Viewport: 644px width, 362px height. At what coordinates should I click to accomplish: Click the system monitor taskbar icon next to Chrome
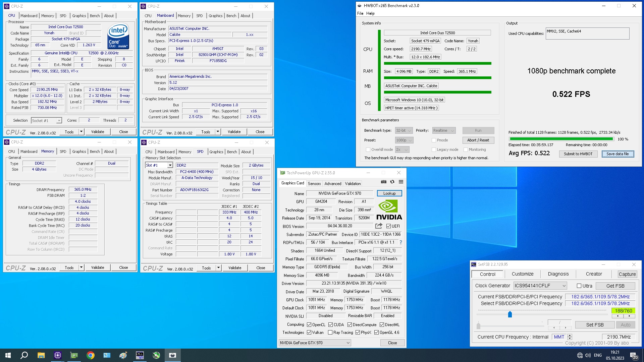click(x=107, y=355)
